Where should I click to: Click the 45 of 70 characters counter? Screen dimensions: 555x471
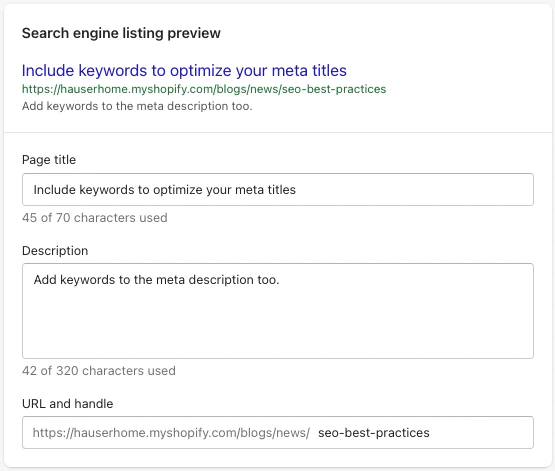pyautogui.click(x=95, y=218)
